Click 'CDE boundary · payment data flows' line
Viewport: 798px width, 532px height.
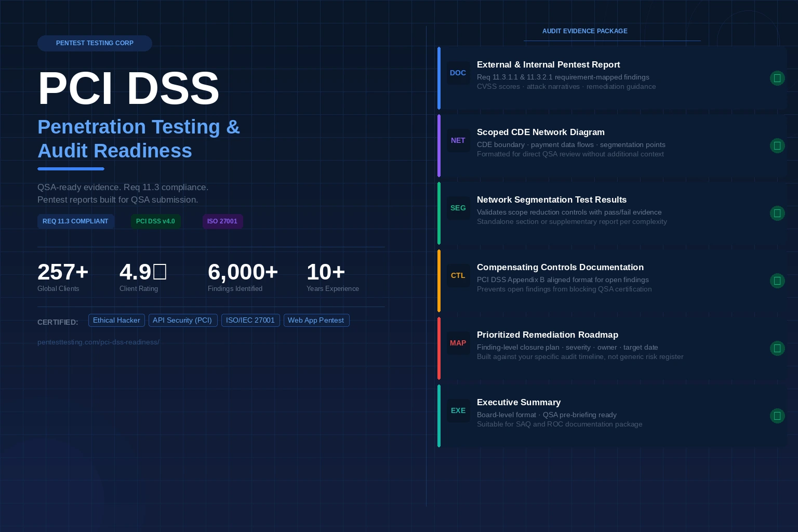tap(571, 144)
